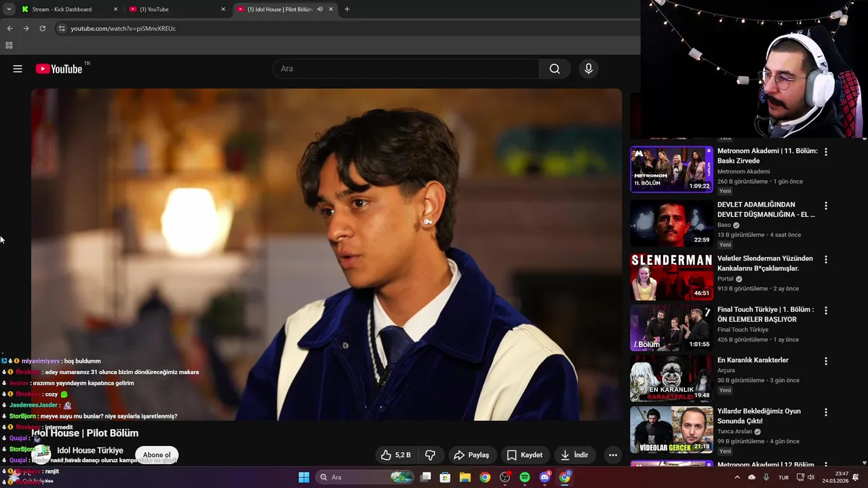Open the Idol House Türkiye channel name
868x488 pixels.
tap(90, 451)
